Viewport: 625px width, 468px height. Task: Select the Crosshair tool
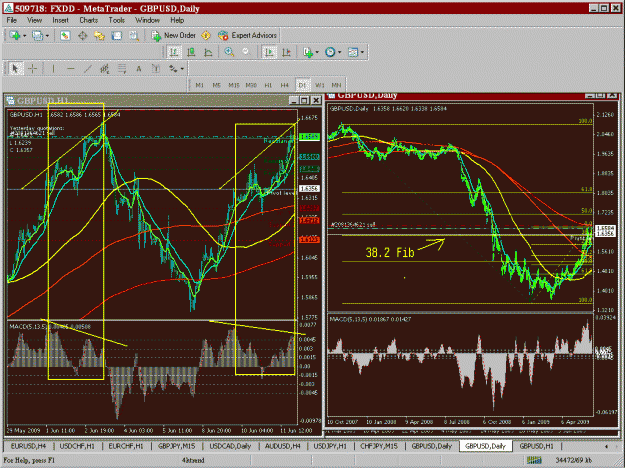[33, 69]
